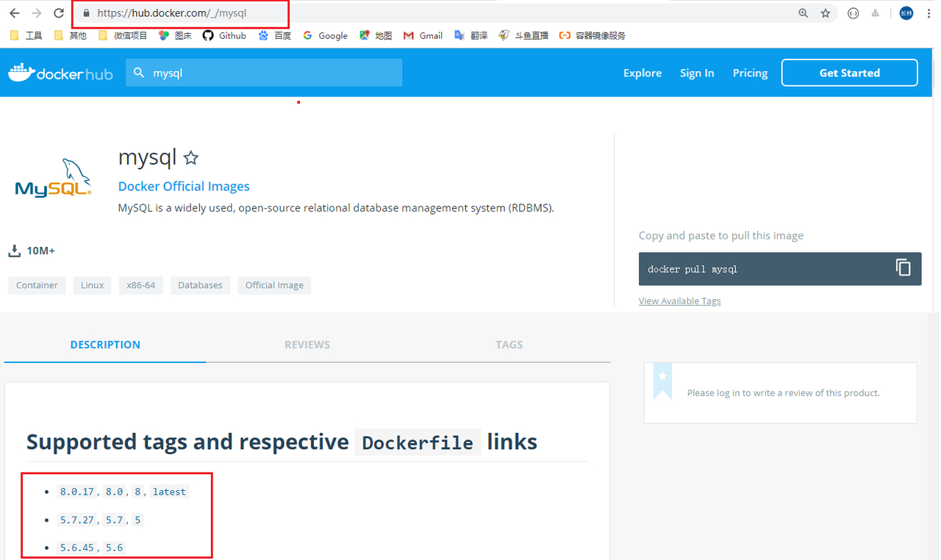Viewport: 941px width, 560px height.
Task: Open the Pricing page
Action: click(x=750, y=73)
